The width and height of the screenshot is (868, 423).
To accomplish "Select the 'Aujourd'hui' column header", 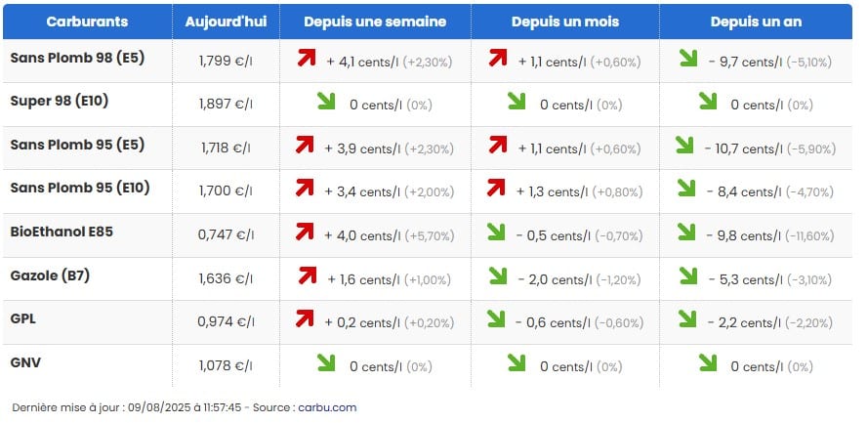I will pos(226,21).
